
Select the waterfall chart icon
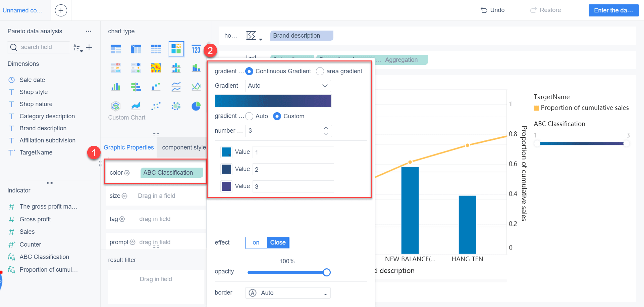(156, 87)
